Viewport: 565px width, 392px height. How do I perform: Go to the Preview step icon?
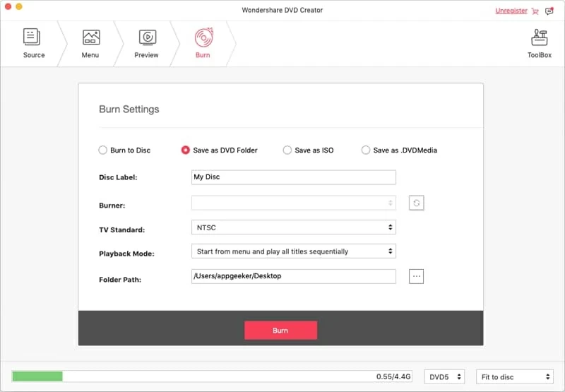tap(146, 37)
